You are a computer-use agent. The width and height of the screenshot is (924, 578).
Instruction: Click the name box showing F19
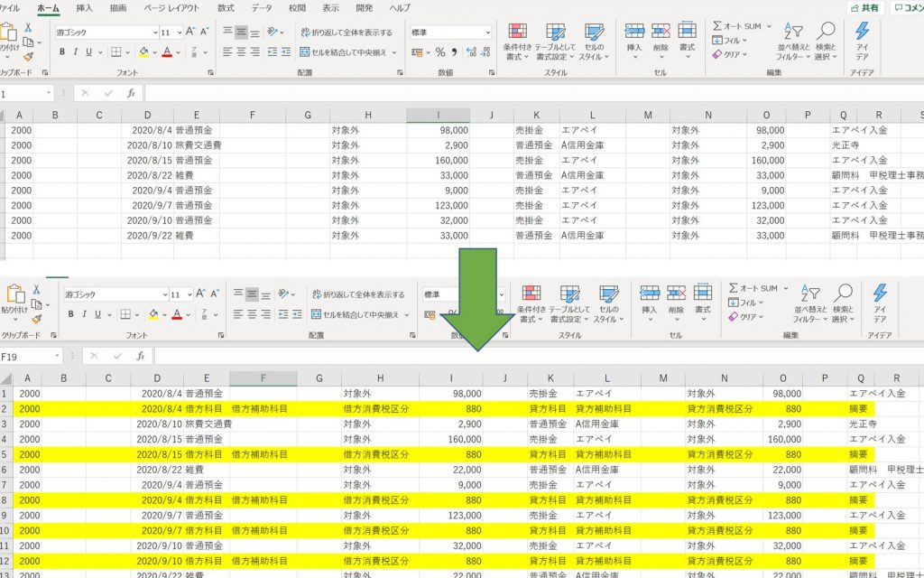27,356
